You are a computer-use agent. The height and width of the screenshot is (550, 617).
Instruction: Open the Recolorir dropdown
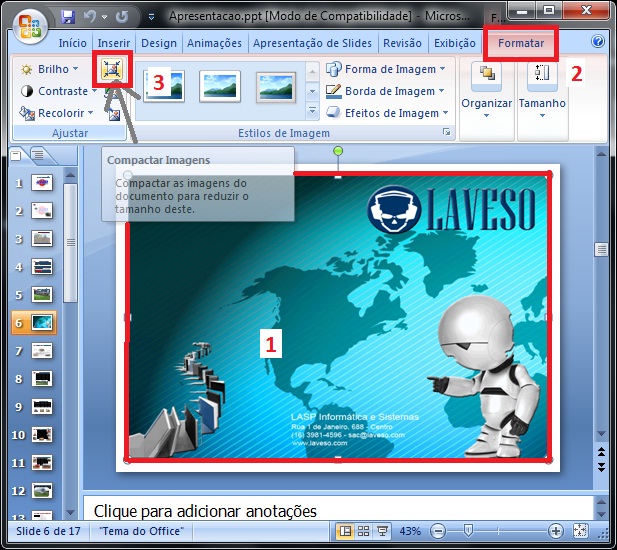point(57,113)
